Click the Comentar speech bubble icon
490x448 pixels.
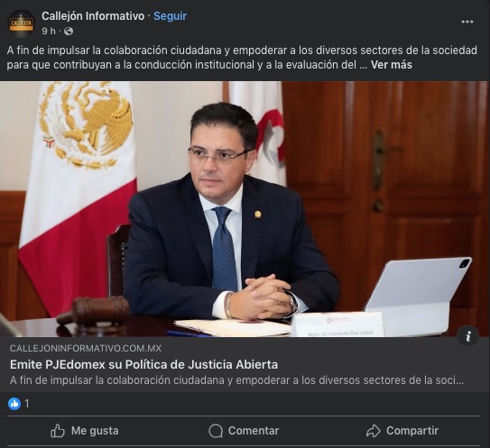pyautogui.click(x=216, y=431)
